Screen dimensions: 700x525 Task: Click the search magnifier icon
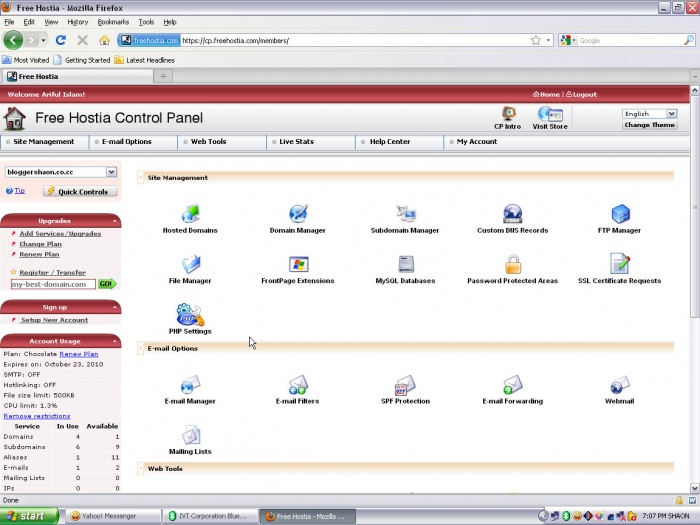point(689,40)
